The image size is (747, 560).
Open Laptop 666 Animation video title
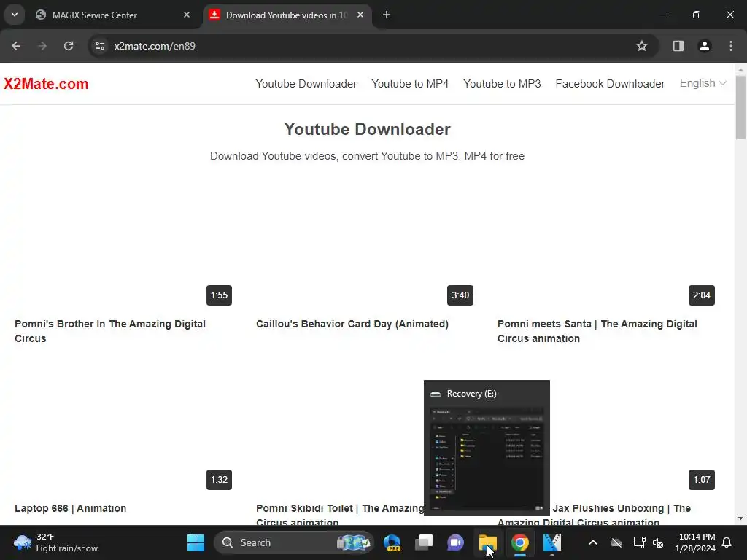pos(71,508)
